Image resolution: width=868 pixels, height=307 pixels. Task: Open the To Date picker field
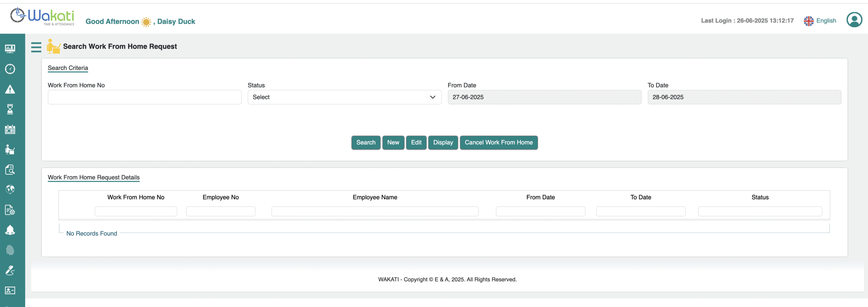click(744, 97)
